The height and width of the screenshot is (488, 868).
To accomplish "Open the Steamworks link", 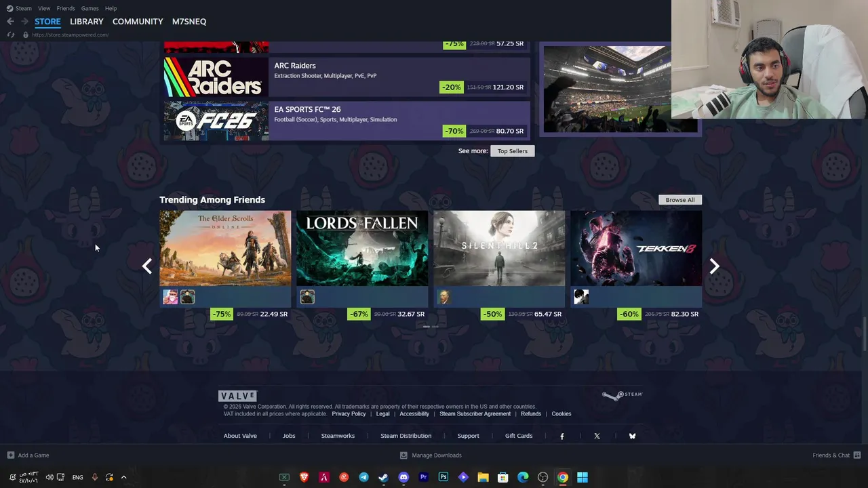I will [338, 436].
